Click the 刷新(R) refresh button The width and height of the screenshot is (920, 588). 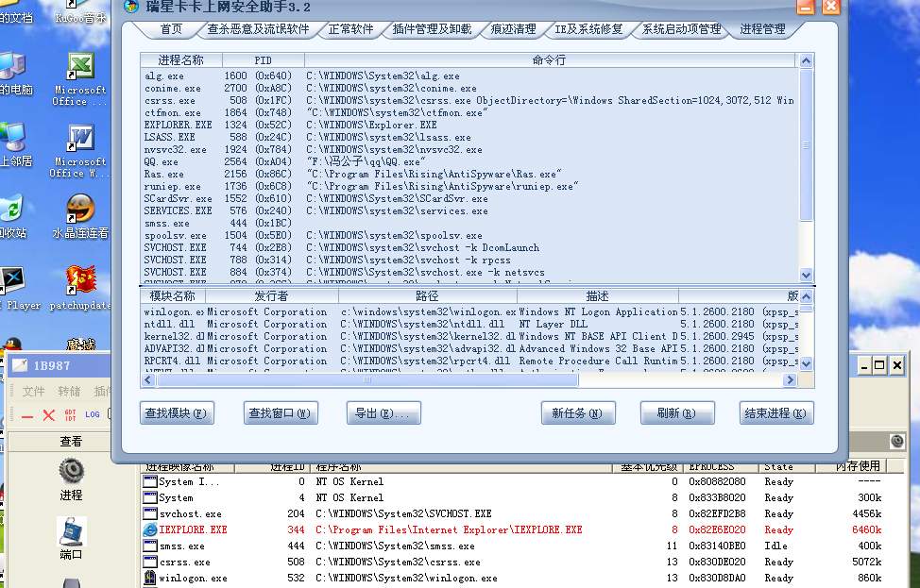click(x=677, y=412)
